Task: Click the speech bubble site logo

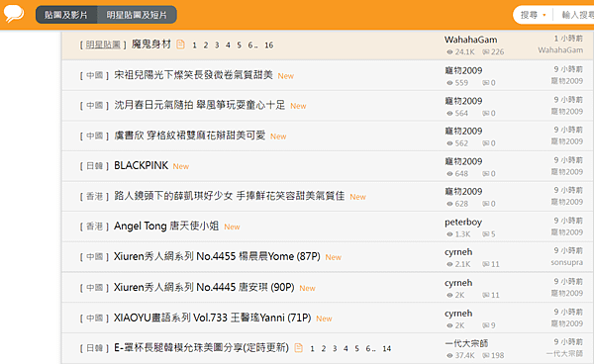Action: [14, 14]
